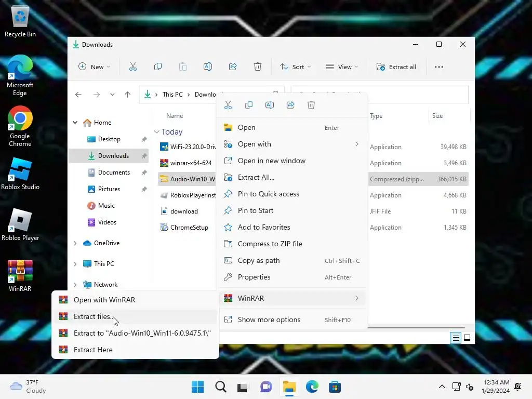Click the Cut scissors icon in the context menu
Screen dimensions: 532x399
click(x=228, y=105)
